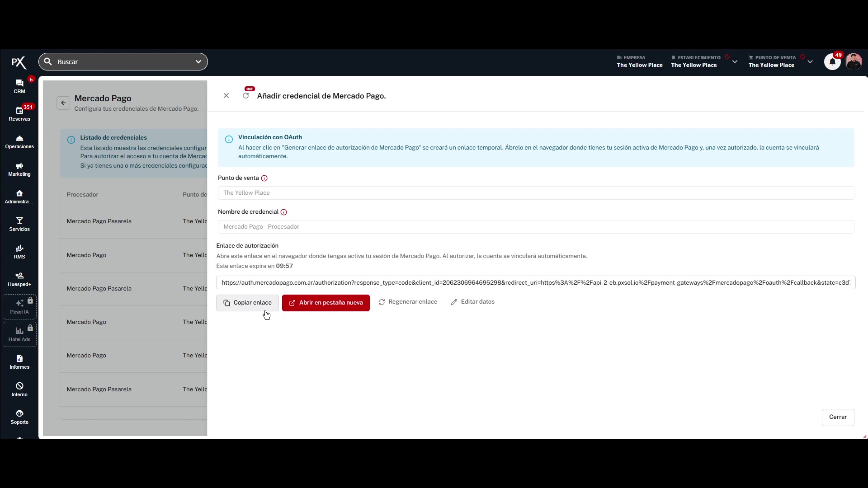Open the Reservas module

point(19,114)
